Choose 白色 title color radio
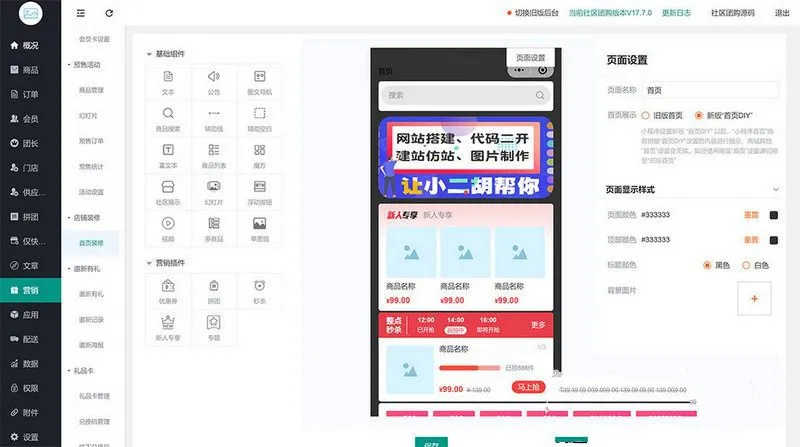The image size is (800, 447). [746, 265]
